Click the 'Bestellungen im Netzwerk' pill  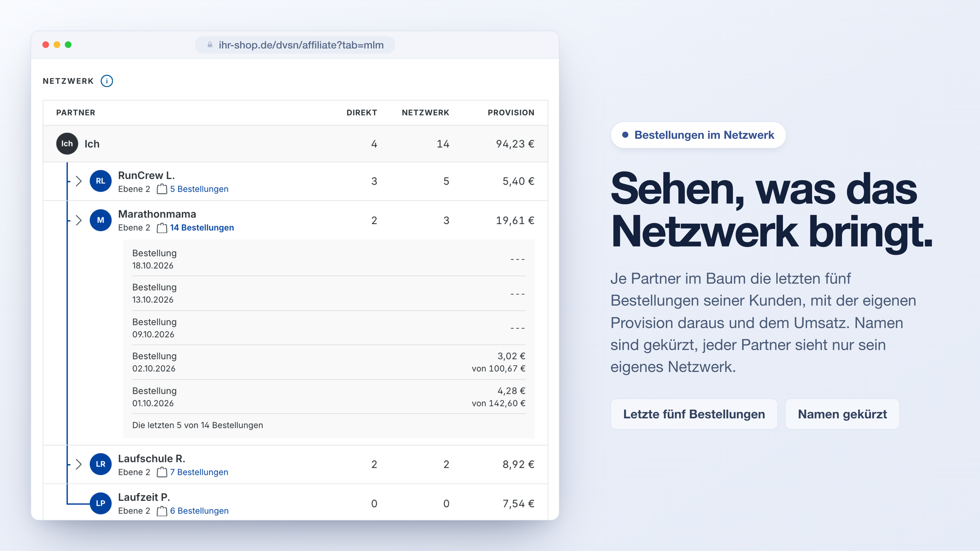coord(698,135)
